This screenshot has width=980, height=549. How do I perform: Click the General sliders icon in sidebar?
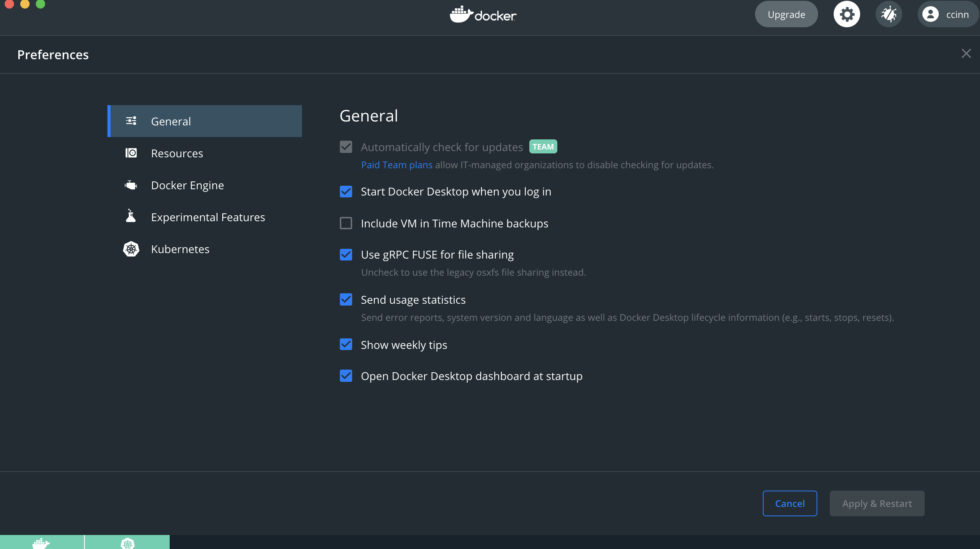131,121
